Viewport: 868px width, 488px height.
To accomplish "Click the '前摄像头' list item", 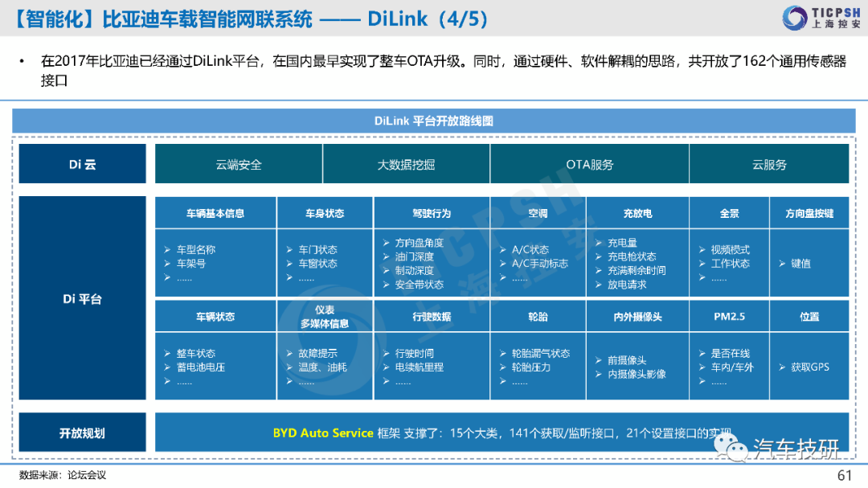I will 627,361.
